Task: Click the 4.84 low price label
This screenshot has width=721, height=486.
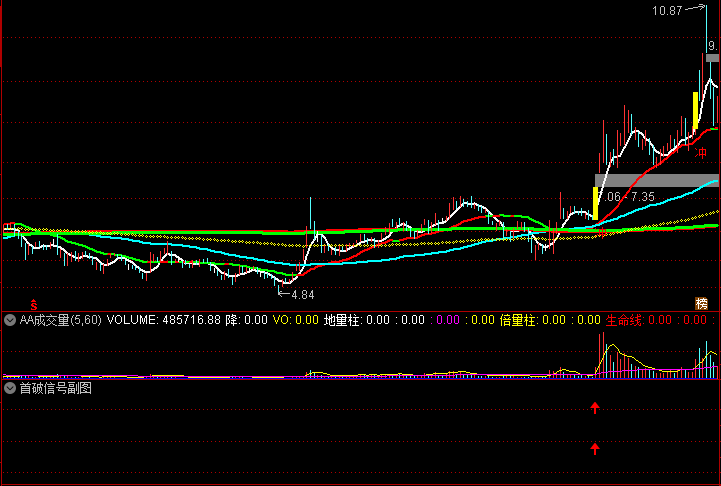Action: [303, 295]
